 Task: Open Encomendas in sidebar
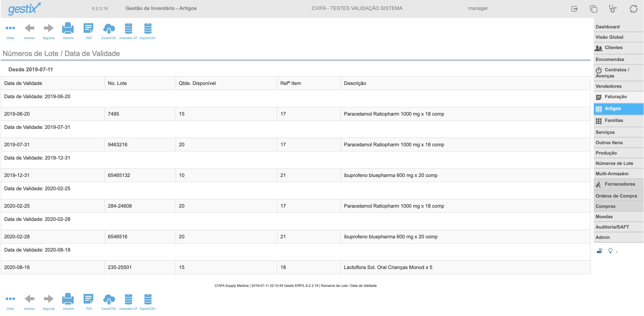pyautogui.click(x=618, y=59)
